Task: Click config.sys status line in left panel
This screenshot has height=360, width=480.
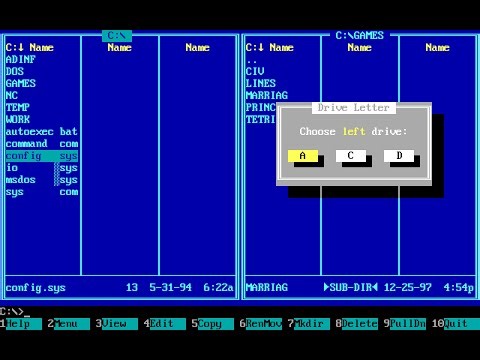Action: click(120, 287)
